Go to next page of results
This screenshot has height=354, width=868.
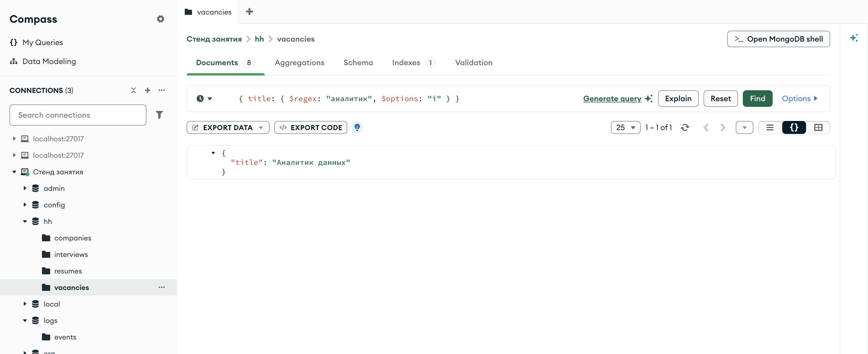pyautogui.click(x=723, y=128)
